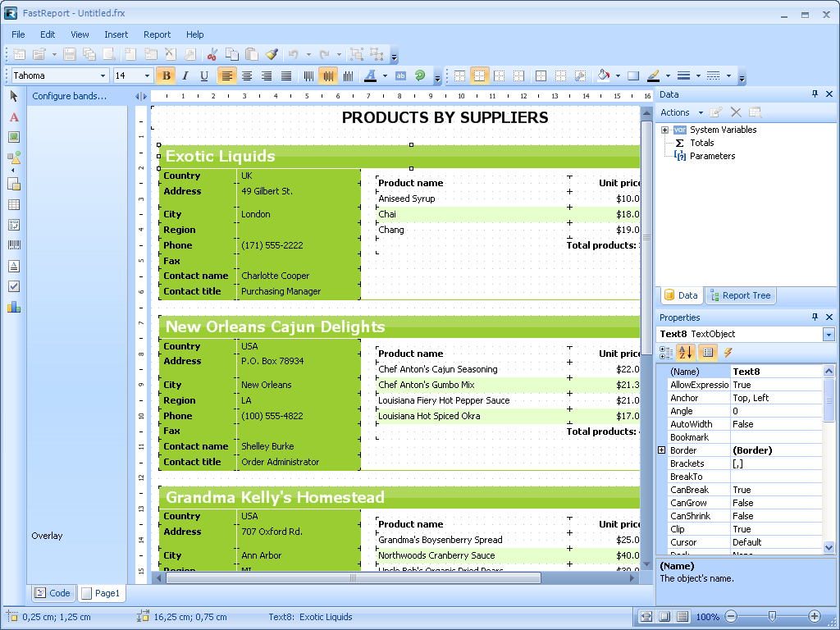This screenshot has height=630, width=840.
Task: Pick the Barcode object tool
Action: (14, 245)
